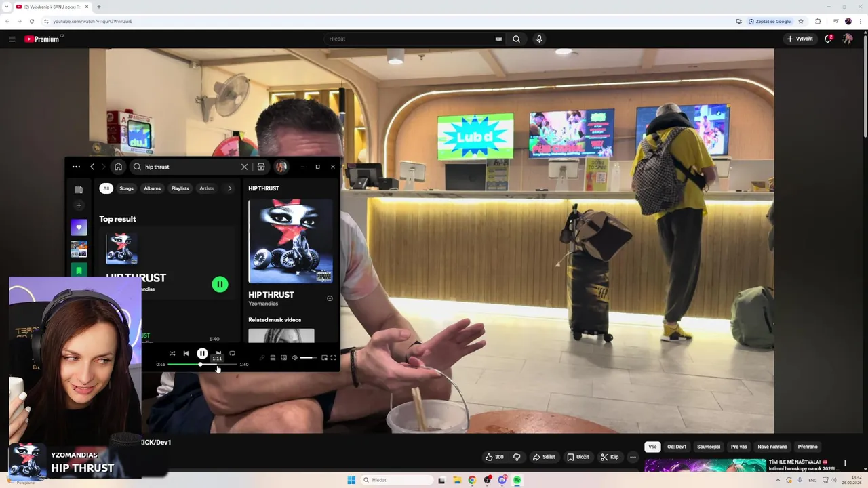Skip to next track in Spotify
The image size is (868, 488).
[x=218, y=353]
